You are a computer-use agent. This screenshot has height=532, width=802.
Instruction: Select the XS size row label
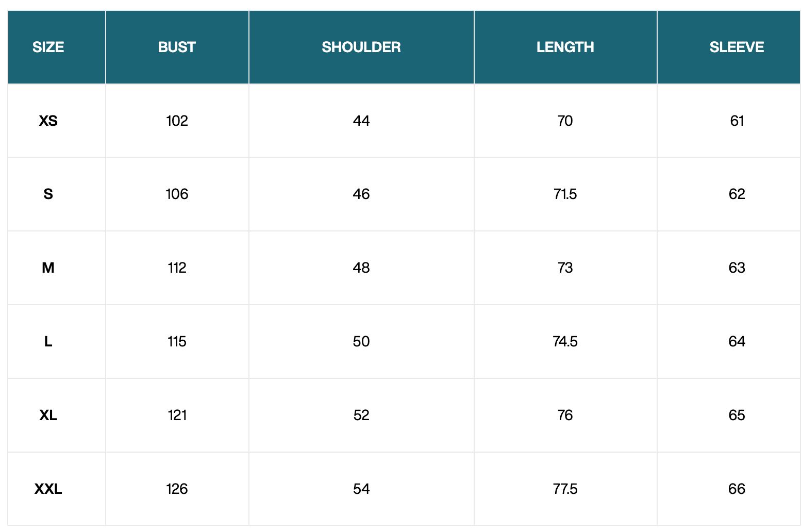(x=48, y=121)
